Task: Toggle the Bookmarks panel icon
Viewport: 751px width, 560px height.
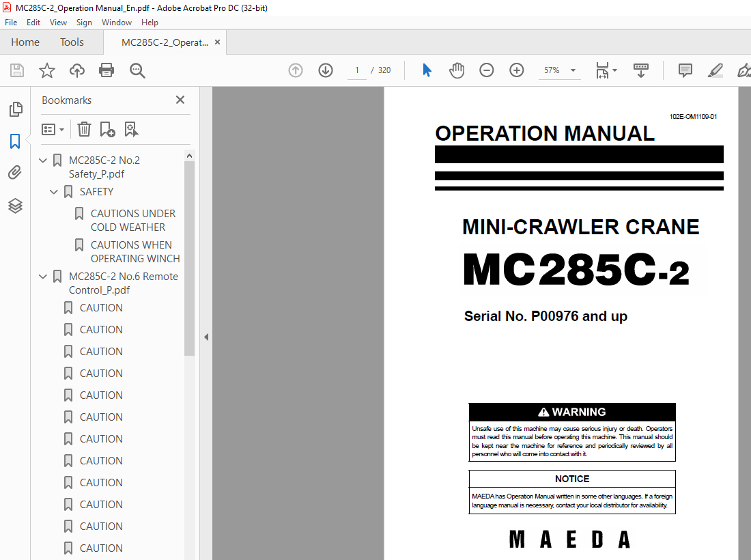Action: pyautogui.click(x=15, y=141)
